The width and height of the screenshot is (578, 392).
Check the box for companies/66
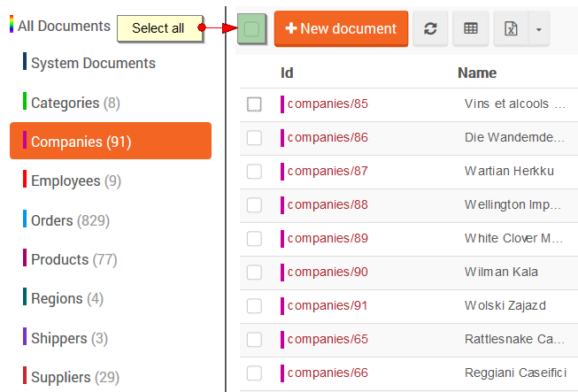coord(254,373)
